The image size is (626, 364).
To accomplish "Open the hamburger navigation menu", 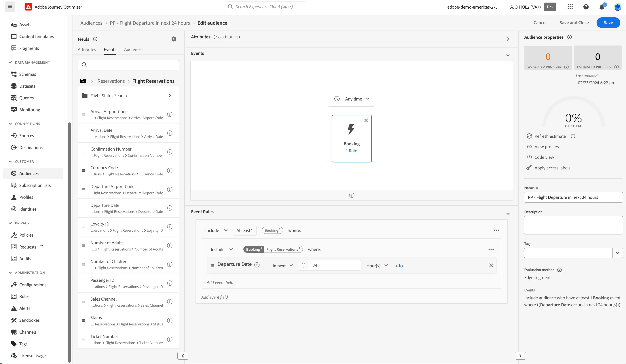I will pyautogui.click(x=10, y=7).
